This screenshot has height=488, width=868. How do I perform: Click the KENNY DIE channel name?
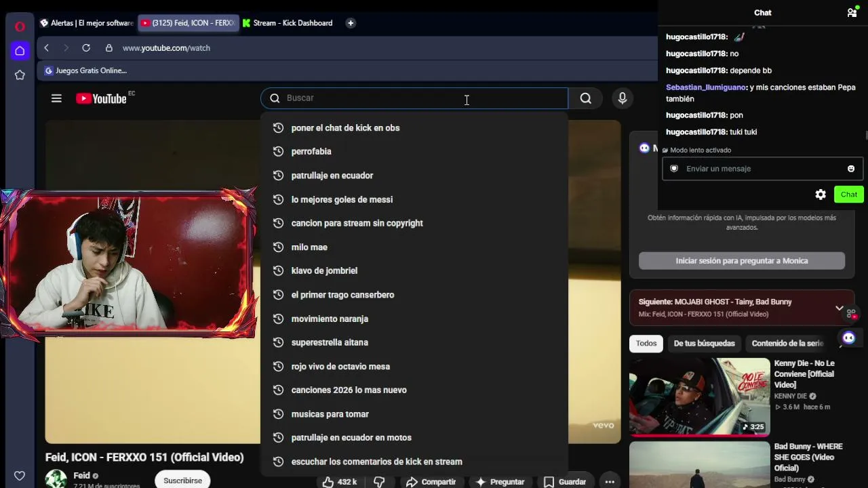point(791,396)
